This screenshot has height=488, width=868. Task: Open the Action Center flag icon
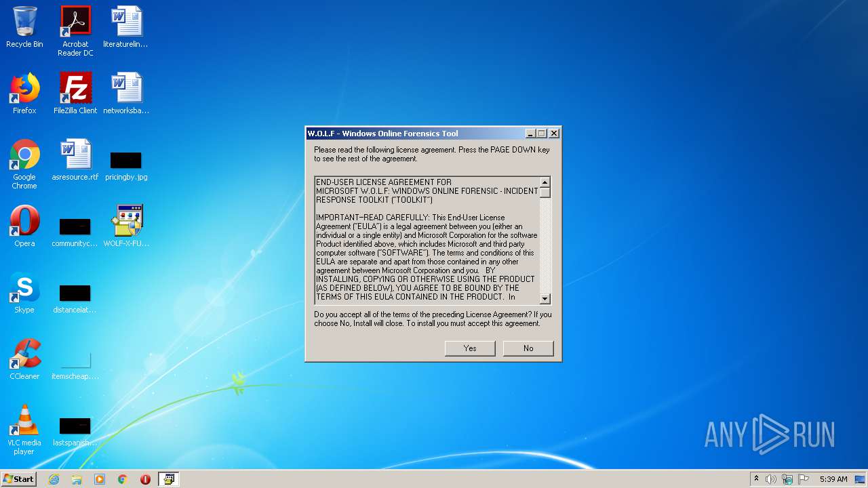tap(804, 479)
